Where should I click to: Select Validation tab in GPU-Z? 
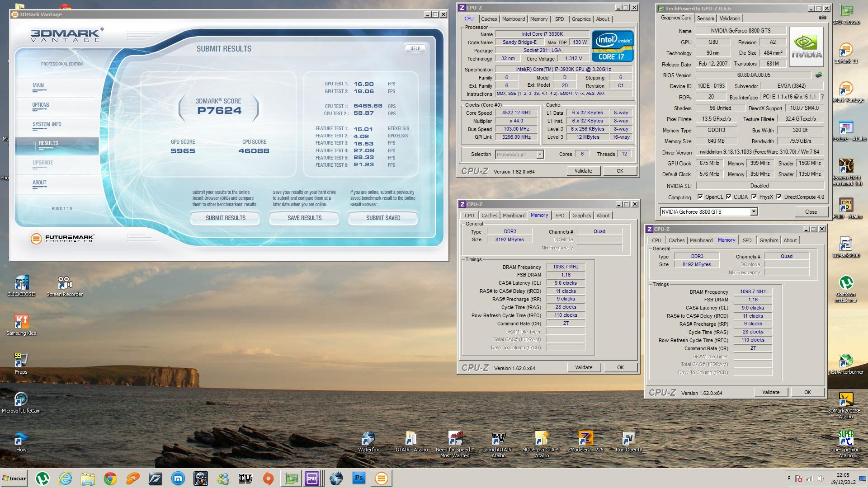pyautogui.click(x=730, y=19)
